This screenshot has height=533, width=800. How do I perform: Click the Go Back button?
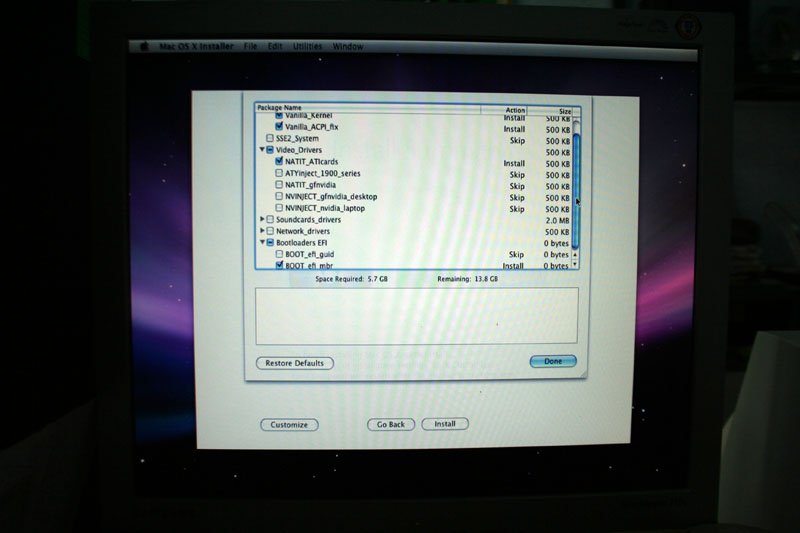click(391, 424)
